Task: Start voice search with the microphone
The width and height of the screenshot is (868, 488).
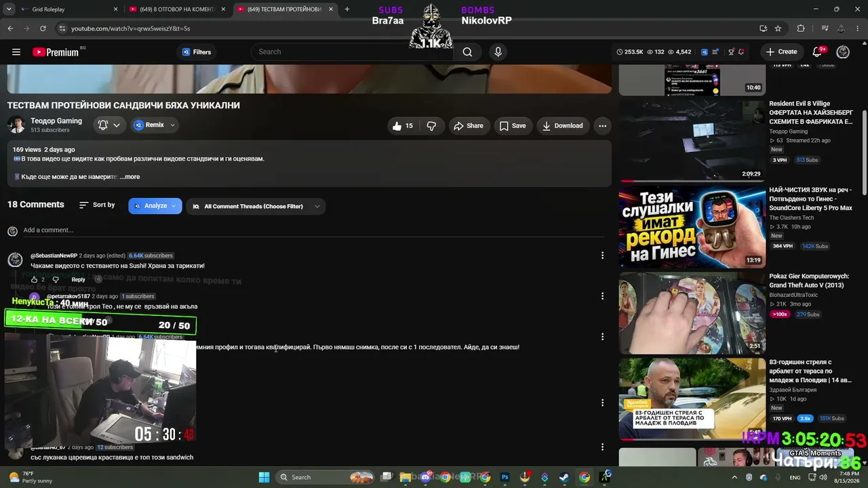Action: pos(498,52)
